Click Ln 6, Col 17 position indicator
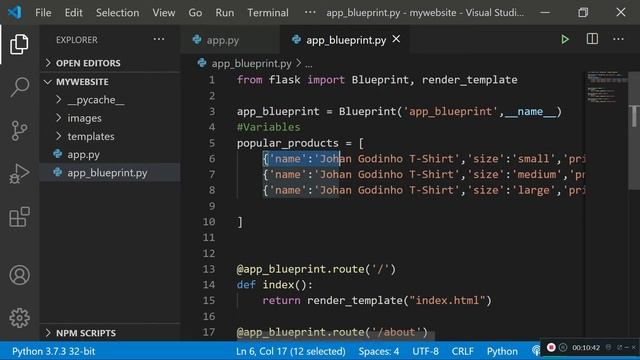This screenshot has width=640, height=360. pyautogui.click(x=291, y=351)
